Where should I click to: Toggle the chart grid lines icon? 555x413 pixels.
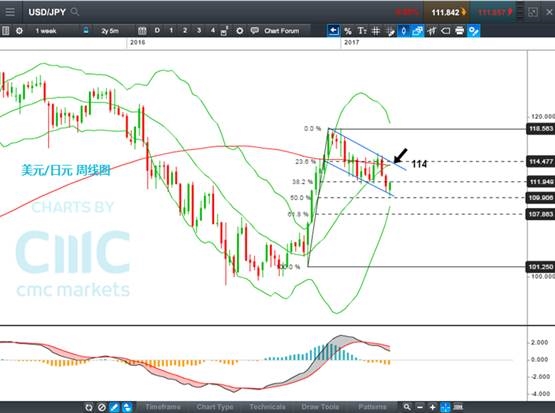tap(376, 31)
